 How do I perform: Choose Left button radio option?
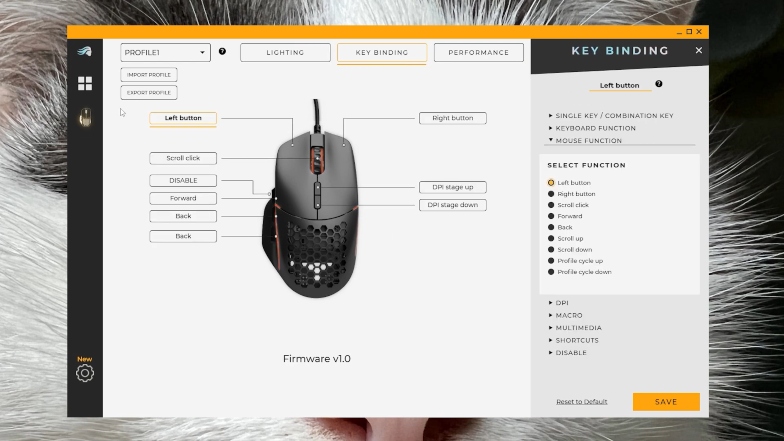(551, 183)
